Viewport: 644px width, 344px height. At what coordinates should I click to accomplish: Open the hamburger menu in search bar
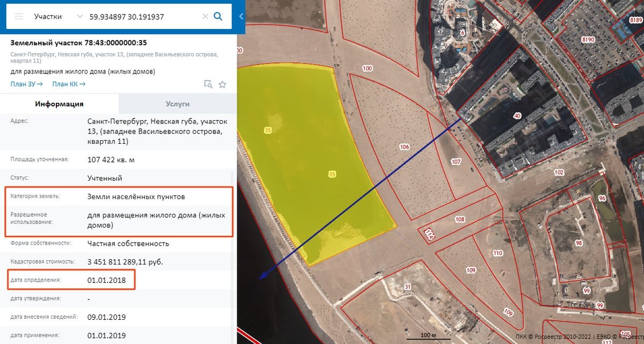point(19,17)
